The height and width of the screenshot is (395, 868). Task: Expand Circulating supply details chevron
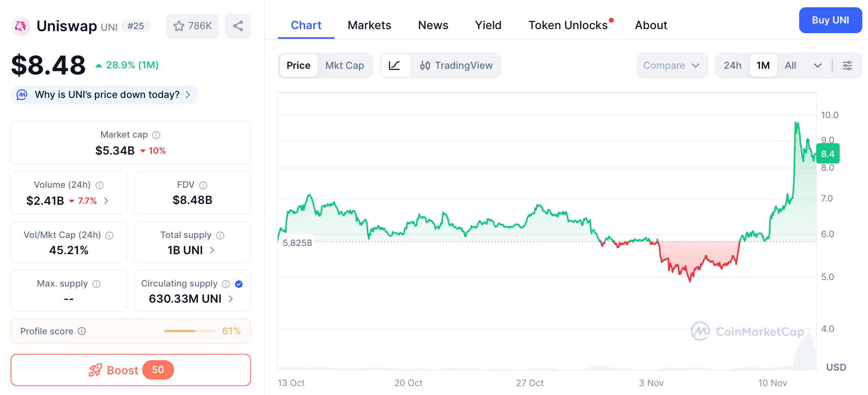coord(230,299)
